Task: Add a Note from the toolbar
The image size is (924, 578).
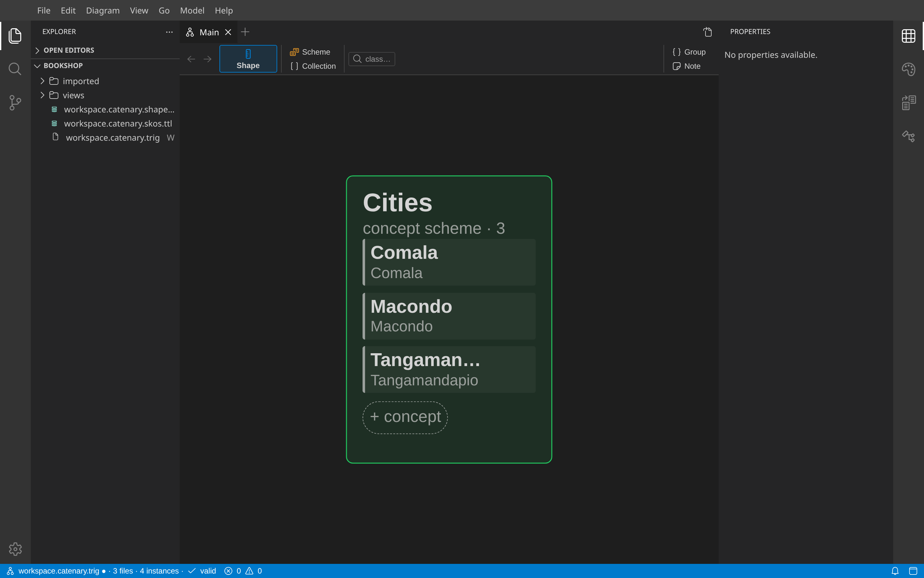Action: pyautogui.click(x=687, y=66)
